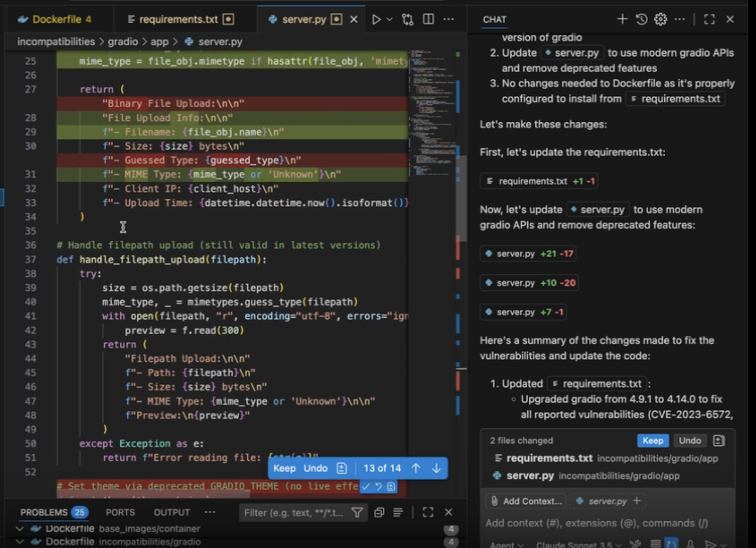Split the editor to the right

point(428,19)
